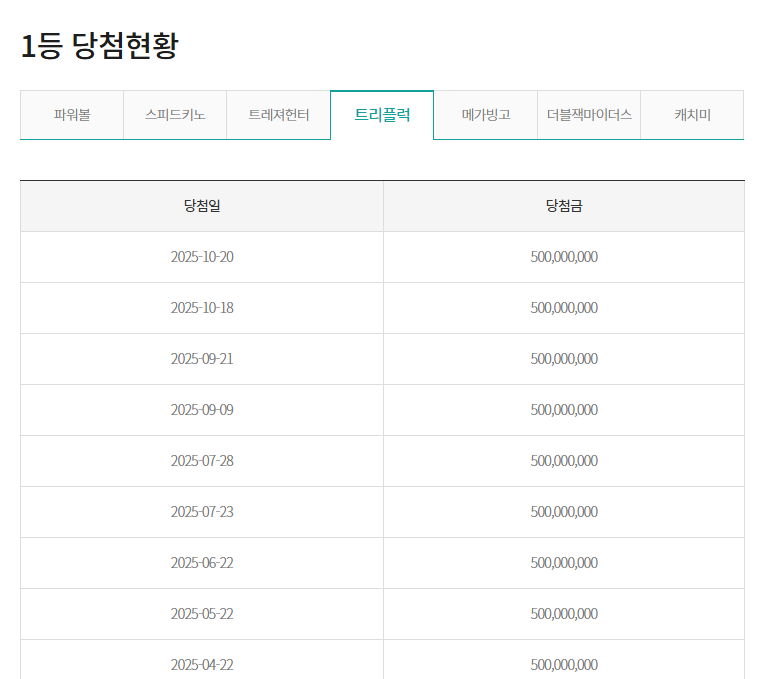The height and width of the screenshot is (679, 767).
Task: Select the 캐치미 tab
Action: pos(692,115)
